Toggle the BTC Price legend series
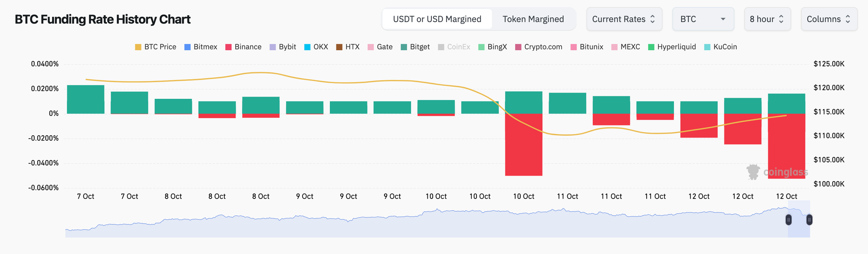This screenshot has width=868, height=254. coord(155,47)
